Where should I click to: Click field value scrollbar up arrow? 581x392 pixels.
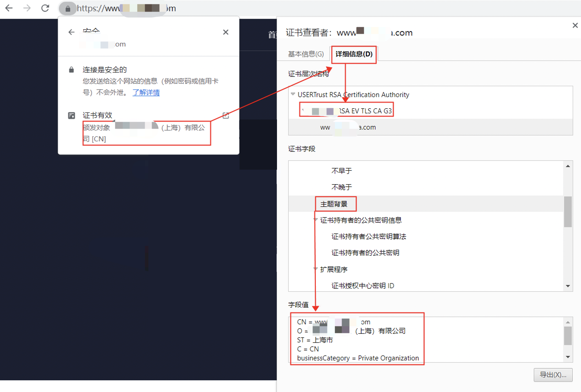click(568, 322)
